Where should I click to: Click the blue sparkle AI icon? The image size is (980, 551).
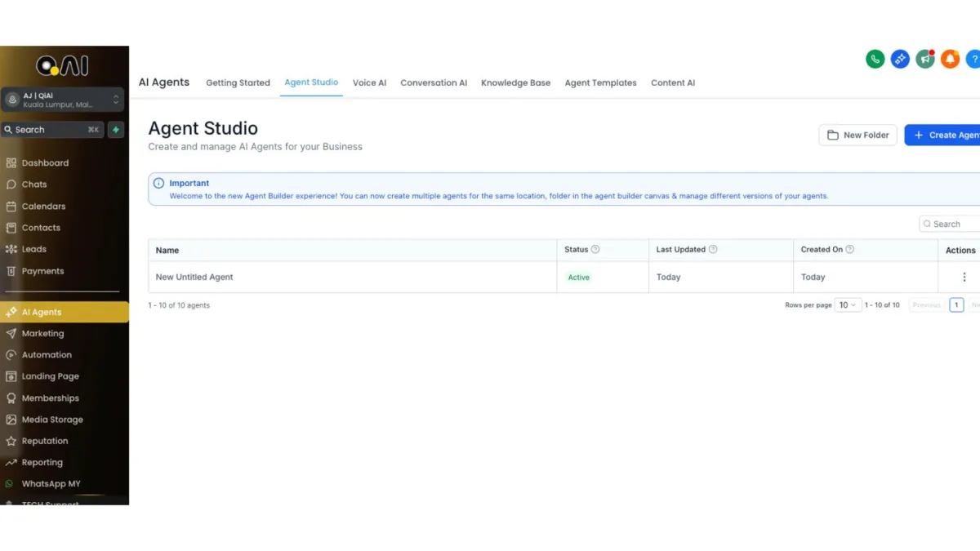pos(900,59)
